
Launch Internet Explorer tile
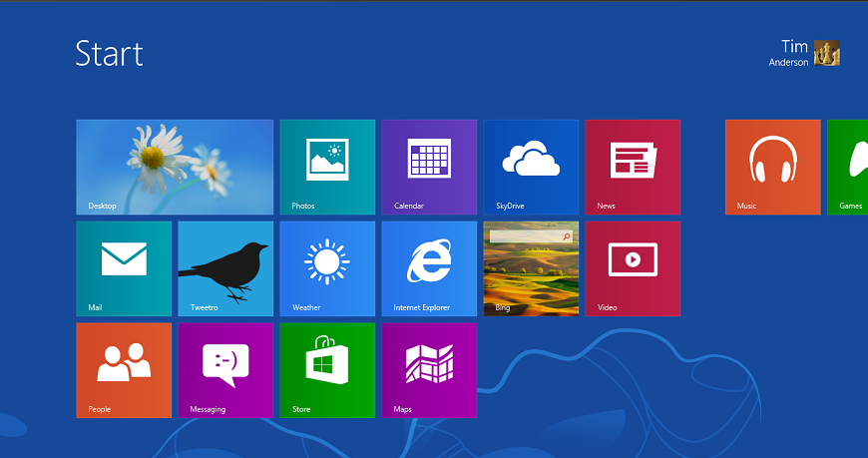(x=429, y=268)
